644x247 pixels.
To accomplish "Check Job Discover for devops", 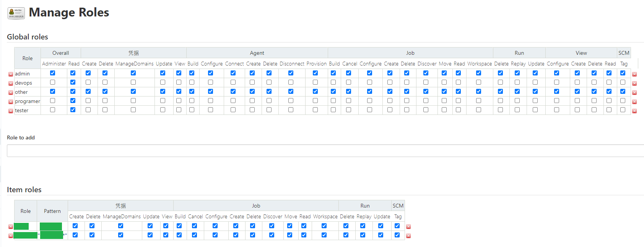I will (x=426, y=82).
